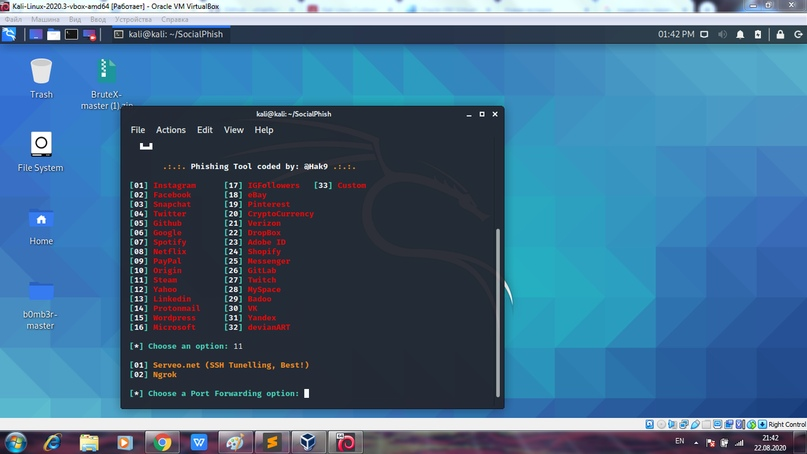Open the WPS Writer taskbar icon
The height and width of the screenshot is (454, 807).
(199, 442)
